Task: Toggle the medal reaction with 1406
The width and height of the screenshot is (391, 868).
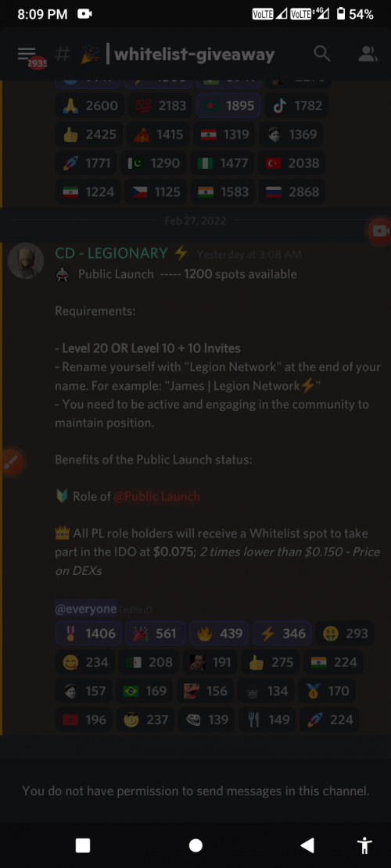Action: (88, 634)
